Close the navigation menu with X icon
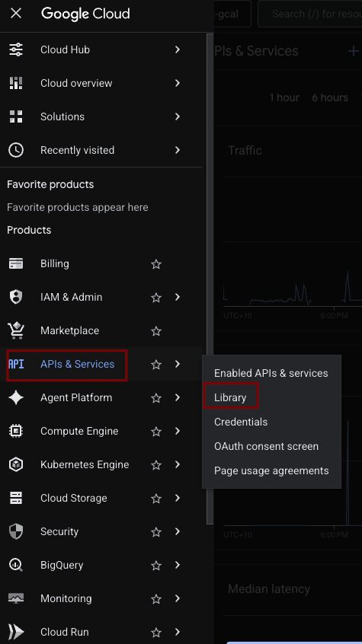The height and width of the screenshot is (644, 362). click(x=16, y=14)
